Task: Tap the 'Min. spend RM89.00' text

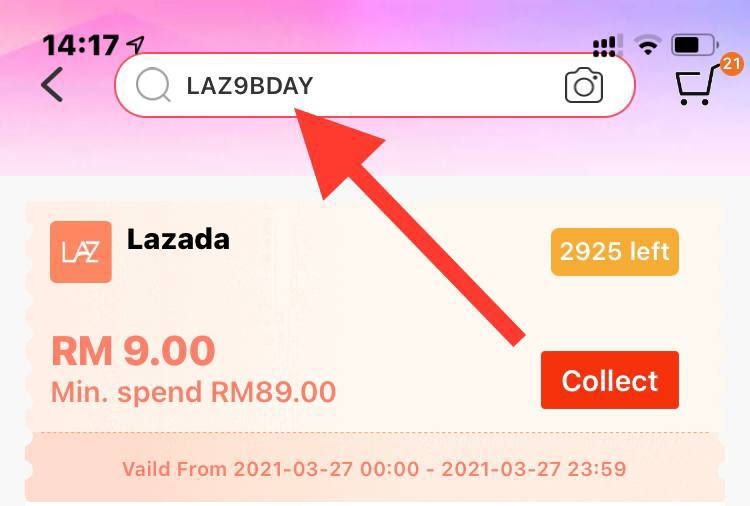Action: 193,392
